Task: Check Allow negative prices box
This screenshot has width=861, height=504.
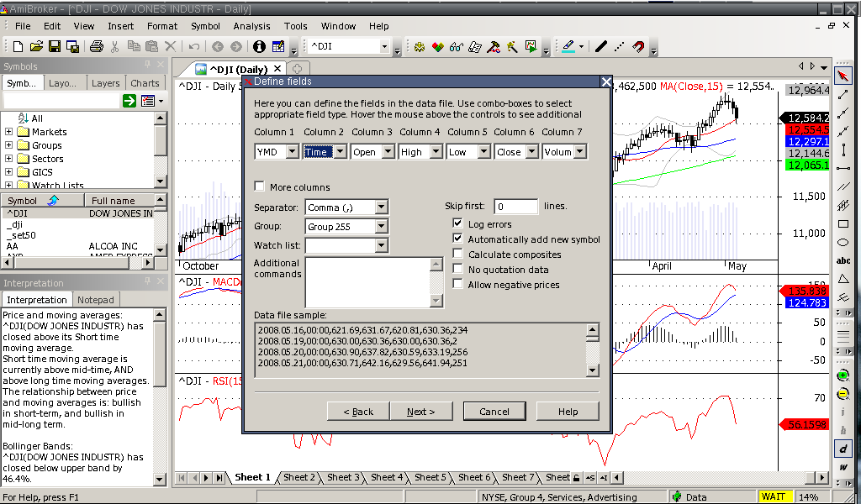Action: (457, 284)
